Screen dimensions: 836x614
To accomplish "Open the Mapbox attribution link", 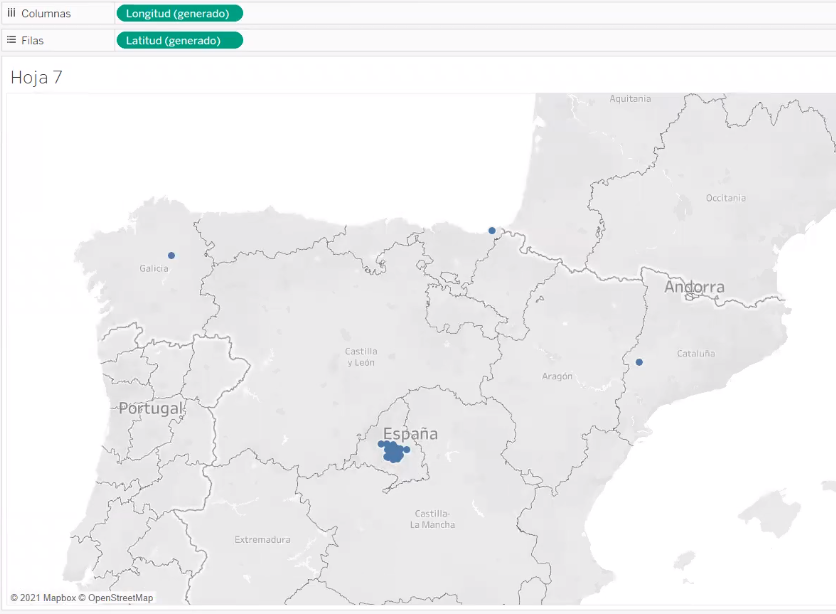I will click(x=44, y=598).
